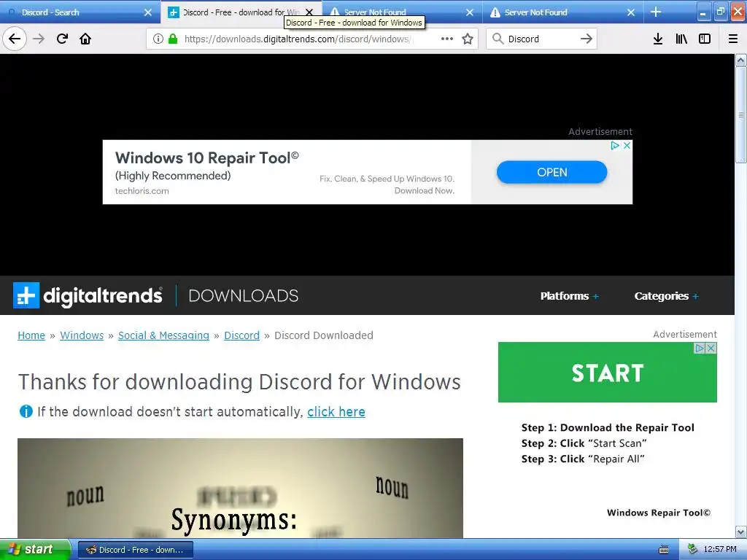Close the green START sidebar ad

point(711,348)
